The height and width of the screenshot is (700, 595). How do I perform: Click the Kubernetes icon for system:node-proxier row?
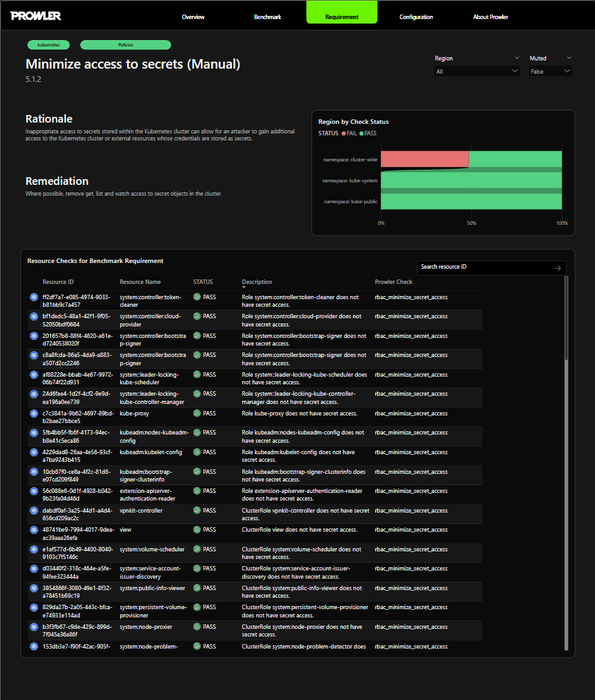click(x=34, y=627)
